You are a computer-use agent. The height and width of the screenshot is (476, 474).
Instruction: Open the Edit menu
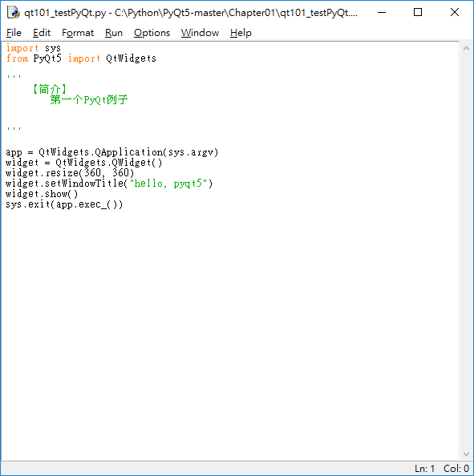coord(42,33)
